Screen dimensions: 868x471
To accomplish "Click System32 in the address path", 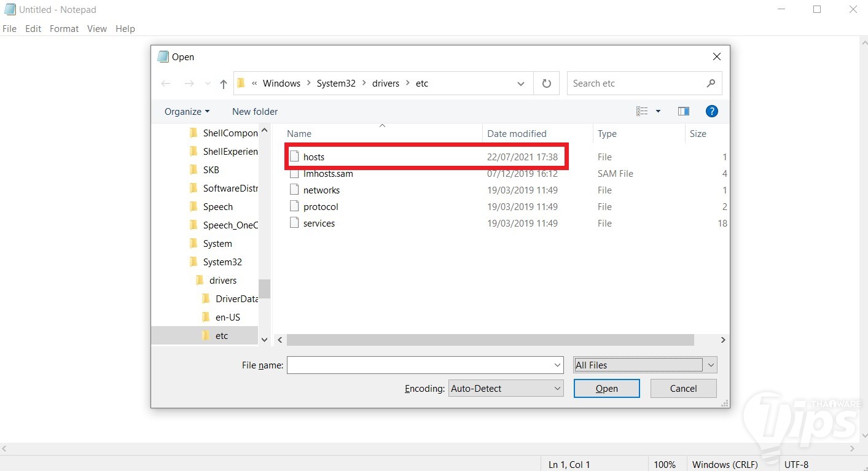I will click(x=336, y=84).
